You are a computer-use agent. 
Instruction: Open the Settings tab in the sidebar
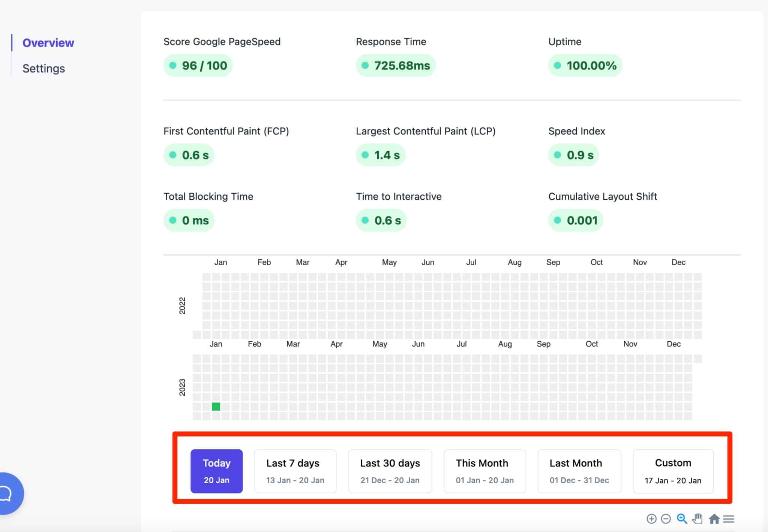(x=43, y=68)
